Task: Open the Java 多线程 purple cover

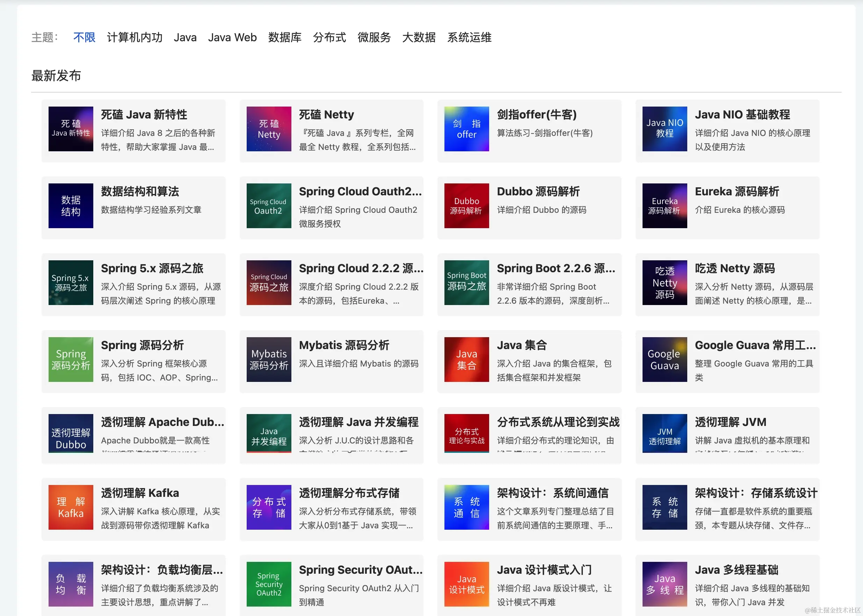Action: 665,584
